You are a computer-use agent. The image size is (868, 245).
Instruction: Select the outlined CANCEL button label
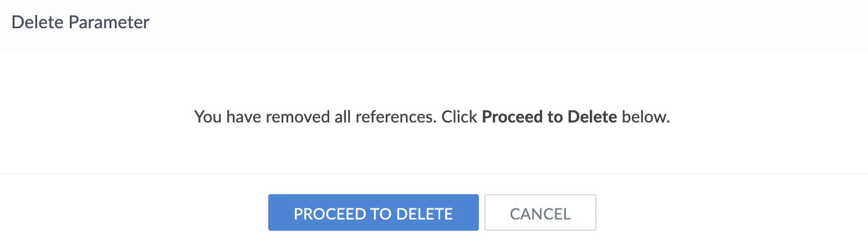pos(540,213)
